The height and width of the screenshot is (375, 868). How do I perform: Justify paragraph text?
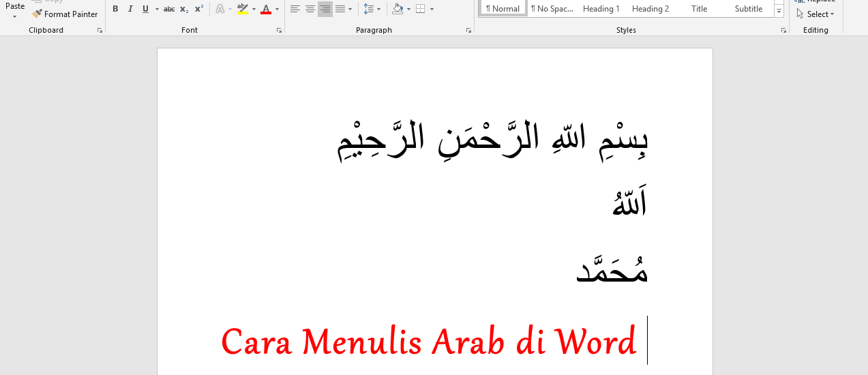point(340,9)
